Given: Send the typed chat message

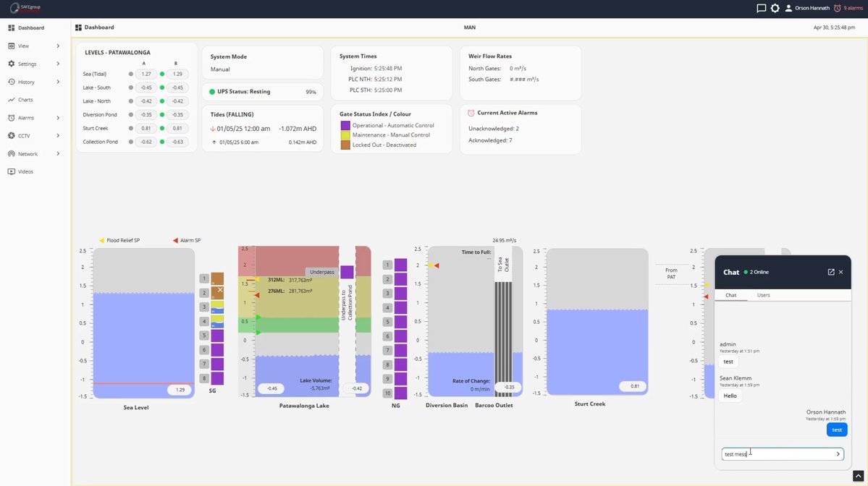Looking at the screenshot, I should pos(838,453).
